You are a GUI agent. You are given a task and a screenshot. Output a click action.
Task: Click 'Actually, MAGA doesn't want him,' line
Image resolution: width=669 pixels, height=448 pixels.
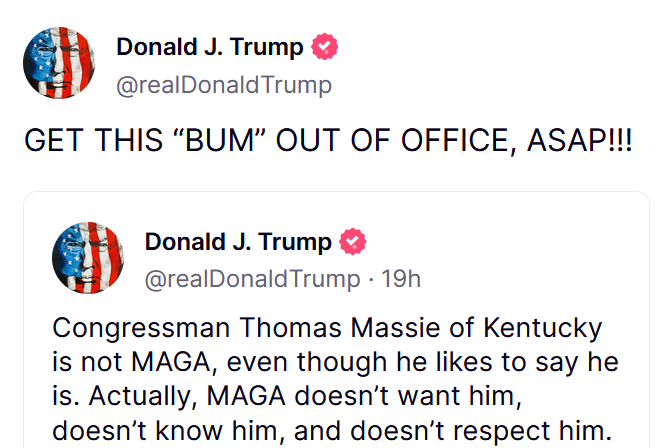coord(305,396)
